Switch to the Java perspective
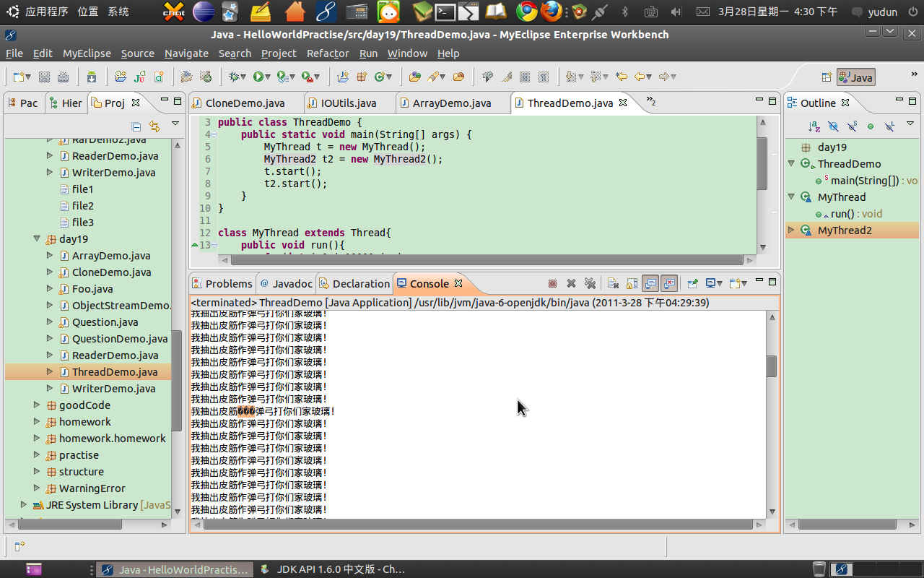The width and height of the screenshot is (924, 578). pyautogui.click(x=856, y=77)
